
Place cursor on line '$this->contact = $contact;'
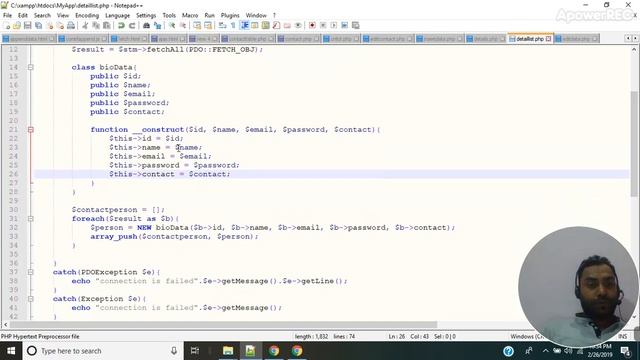(170, 174)
